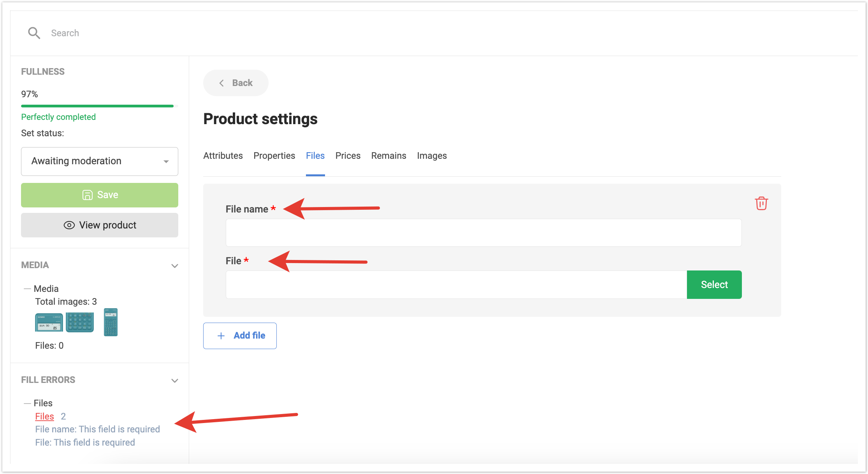Switch to the Attributes tab
Screen dimensions: 868x474
click(x=223, y=156)
